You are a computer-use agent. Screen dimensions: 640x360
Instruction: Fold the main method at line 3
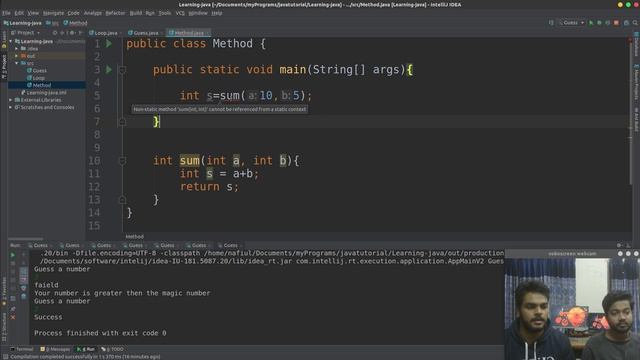coord(122,70)
